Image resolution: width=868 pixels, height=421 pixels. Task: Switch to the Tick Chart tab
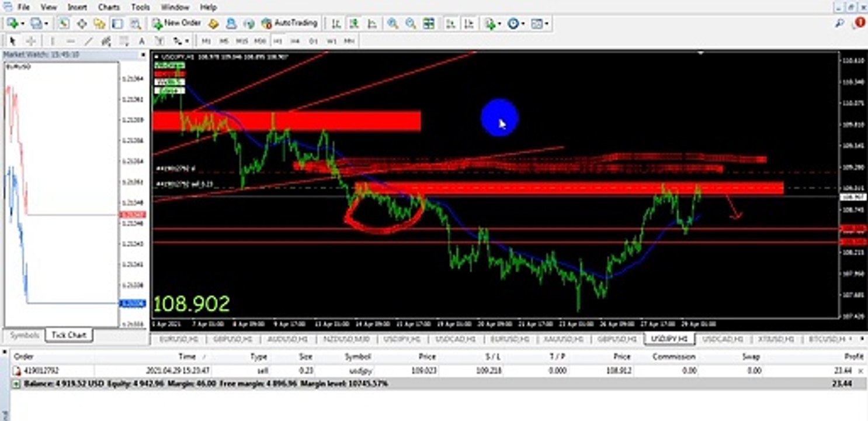click(69, 335)
